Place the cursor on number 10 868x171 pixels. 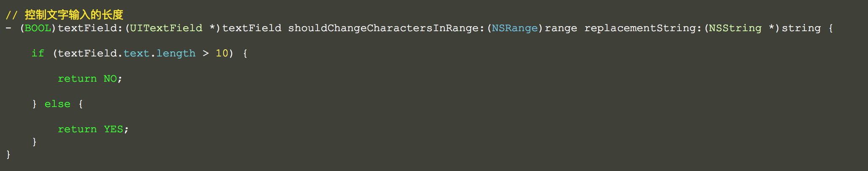pos(222,53)
